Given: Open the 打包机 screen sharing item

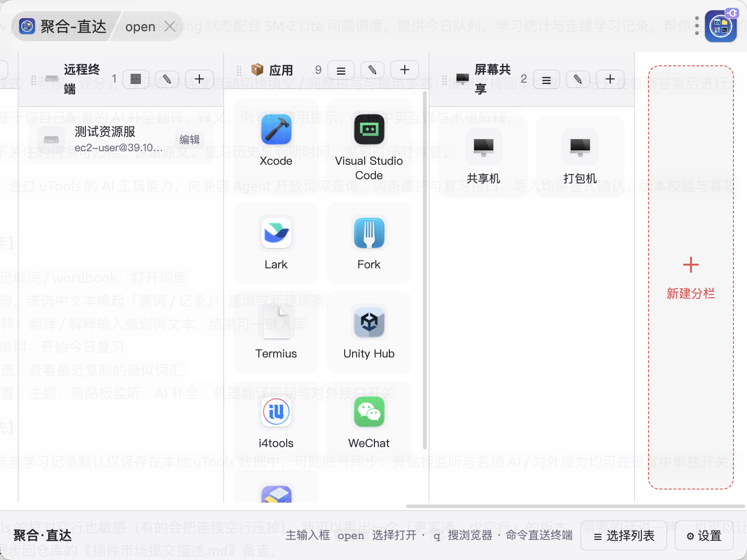Looking at the screenshot, I should click(580, 157).
